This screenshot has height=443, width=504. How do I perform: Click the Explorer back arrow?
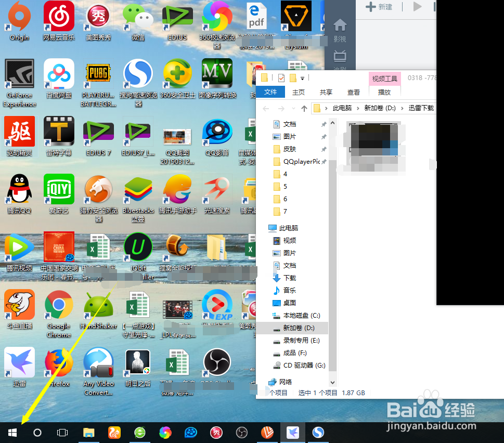tap(266, 109)
